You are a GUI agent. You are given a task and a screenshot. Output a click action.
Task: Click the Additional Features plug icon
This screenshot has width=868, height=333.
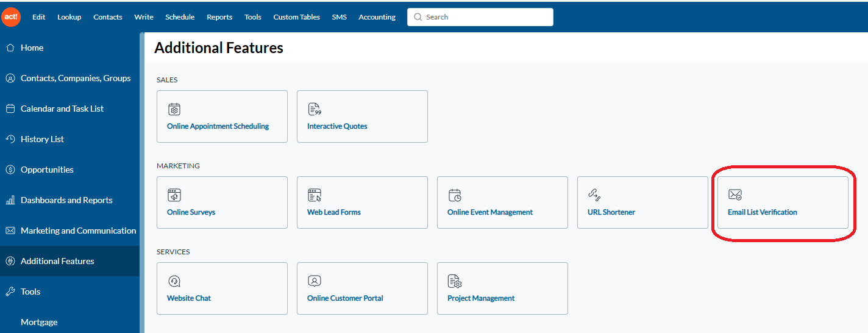(x=10, y=261)
